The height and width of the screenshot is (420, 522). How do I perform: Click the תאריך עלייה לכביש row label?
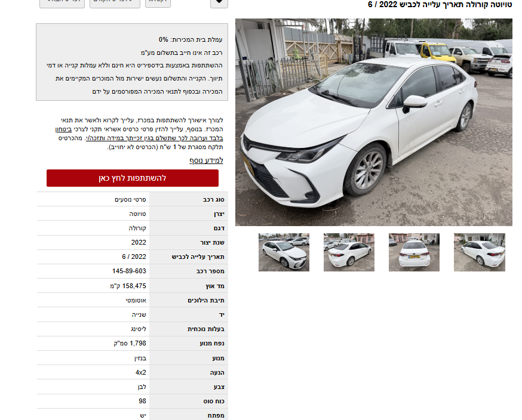click(x=198, y=257)
